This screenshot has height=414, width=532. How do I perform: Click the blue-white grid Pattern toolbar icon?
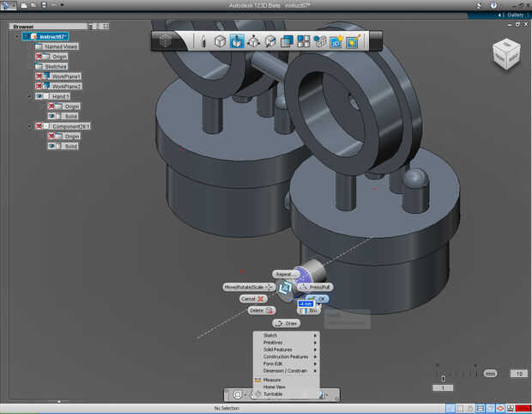click(x=303, y=41)
